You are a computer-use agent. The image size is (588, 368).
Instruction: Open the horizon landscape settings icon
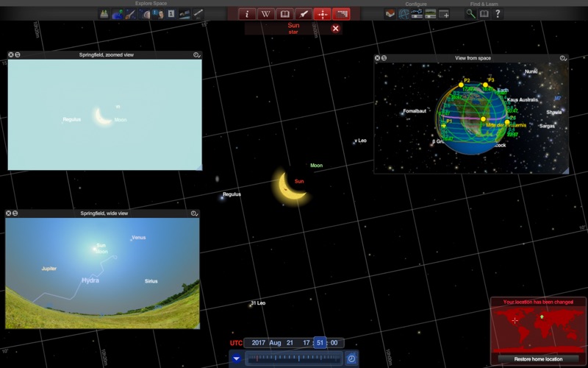tap(430, 14)
